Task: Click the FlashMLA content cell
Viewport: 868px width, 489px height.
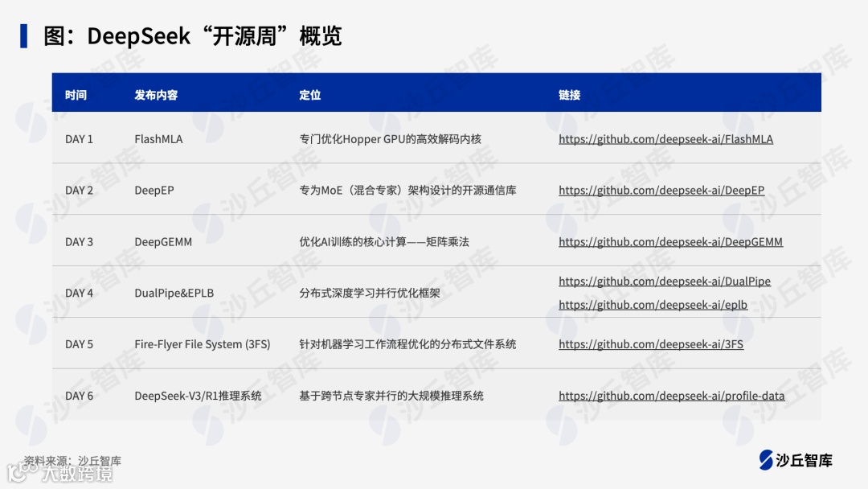Action: [x=158, y=139]
